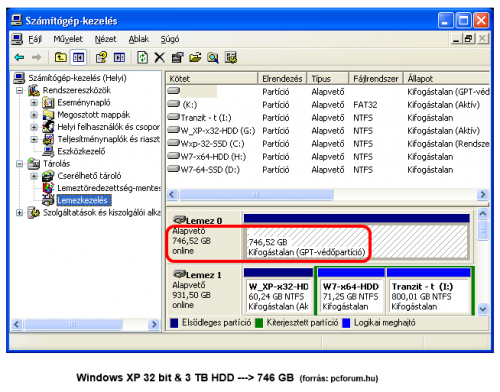The width and height of the screenshot is (500, 392).
Task: Select the W7-x64-HDD (H:) volume row
Action: (328, 157)
